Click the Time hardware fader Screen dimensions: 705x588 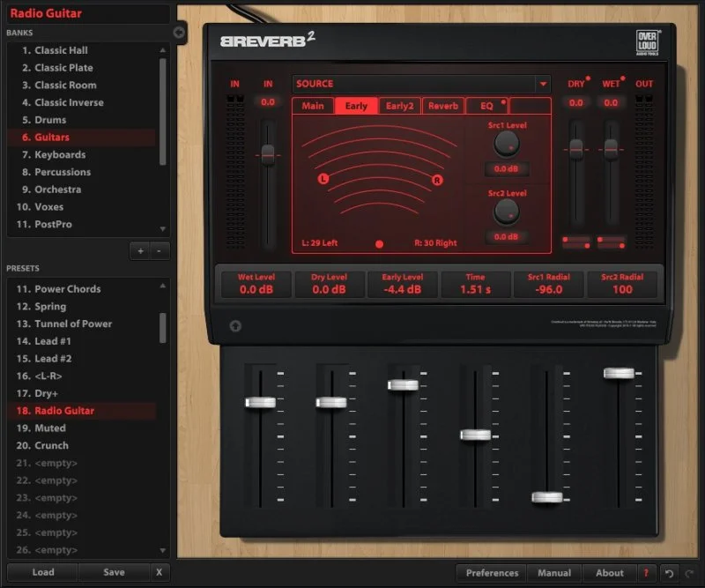coord(475,435)
